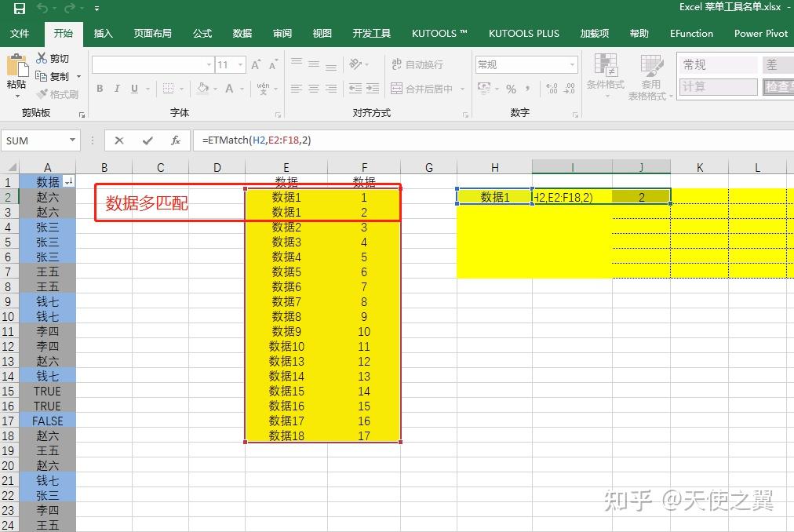Select cell H2 containing 数据1
This screenshot has width=794, height=532.
pyautogui.click(x=495, y=197)
